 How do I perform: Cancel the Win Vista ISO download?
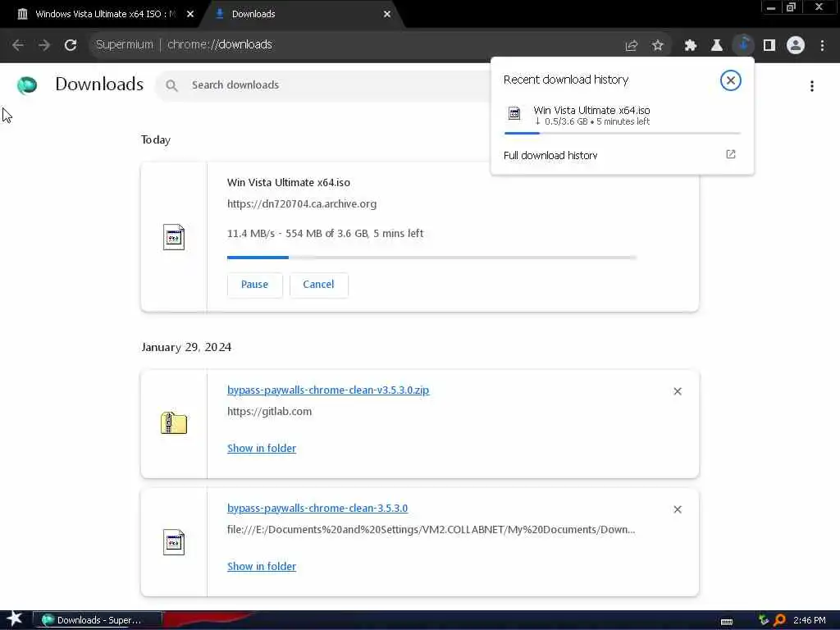[x=318, y=285]
